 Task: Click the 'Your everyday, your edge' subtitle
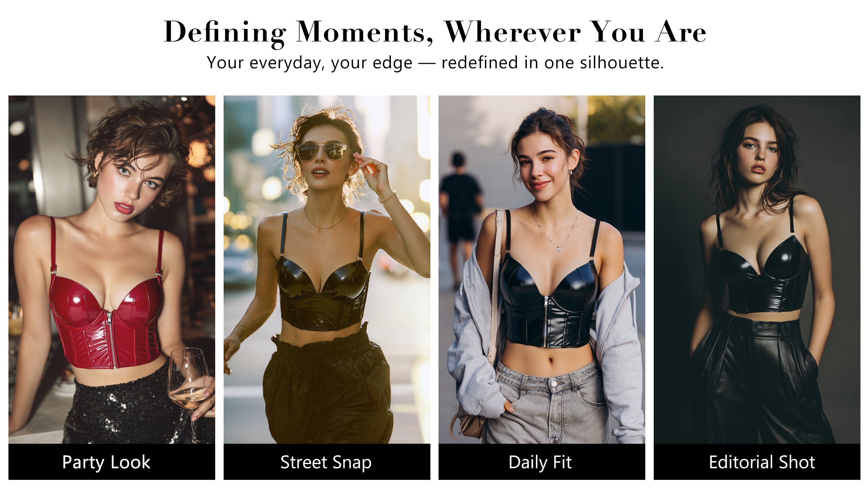click(435, 63)
